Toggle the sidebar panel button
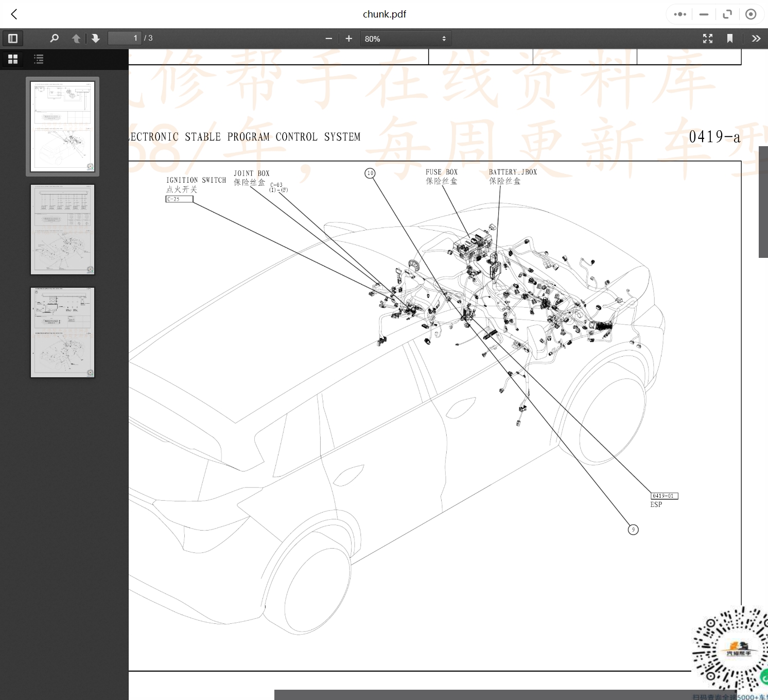This screenshot has height=700, width=768. click(13, 39)
